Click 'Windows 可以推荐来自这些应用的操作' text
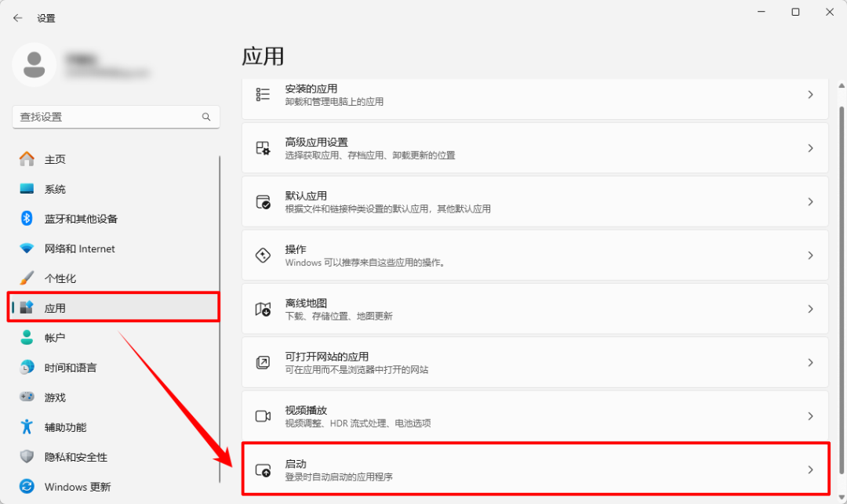Image resolution: width=847 pixels, height=504 pixels. (x=365, y=263)
